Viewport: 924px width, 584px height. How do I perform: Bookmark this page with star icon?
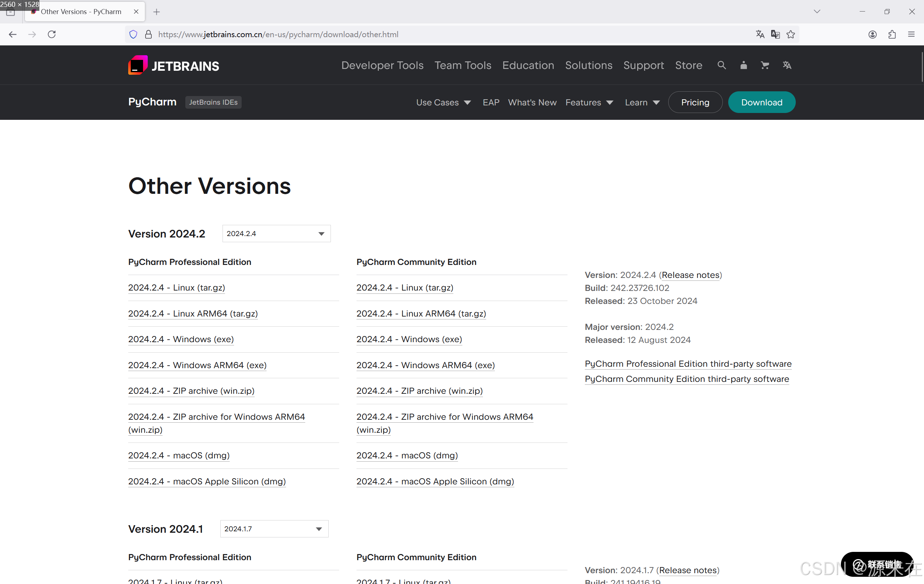[x=790, y=35]
